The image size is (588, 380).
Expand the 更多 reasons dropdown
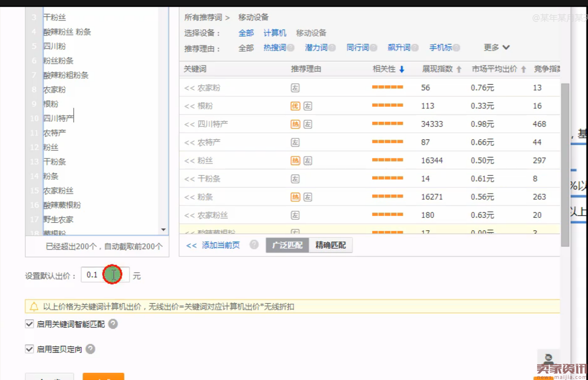click(497, 47)
